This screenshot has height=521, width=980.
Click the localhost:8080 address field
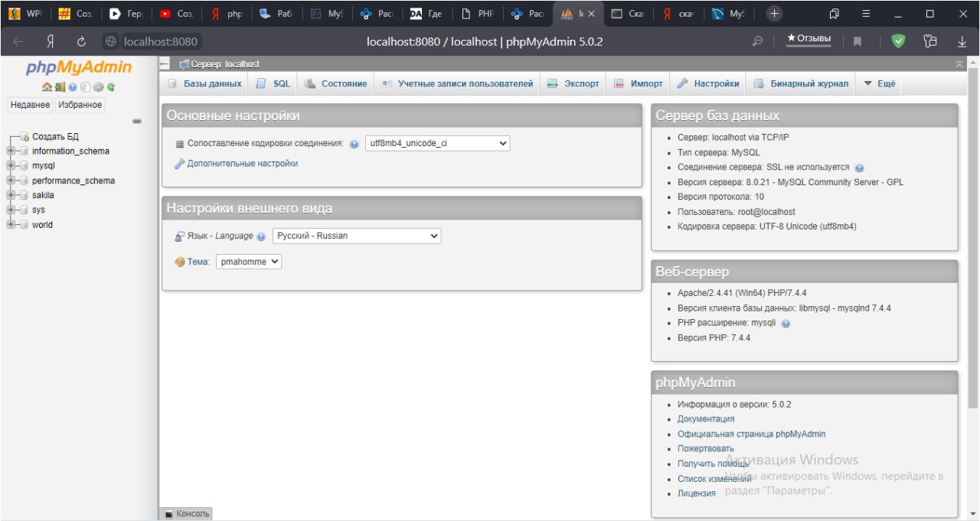click(161, 42)
